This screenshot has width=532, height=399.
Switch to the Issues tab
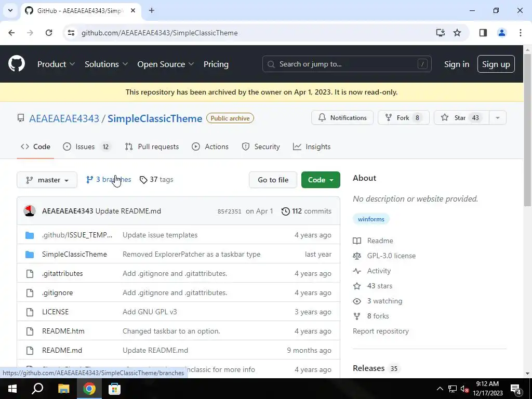pyautogui.click(x=87, y=147)
